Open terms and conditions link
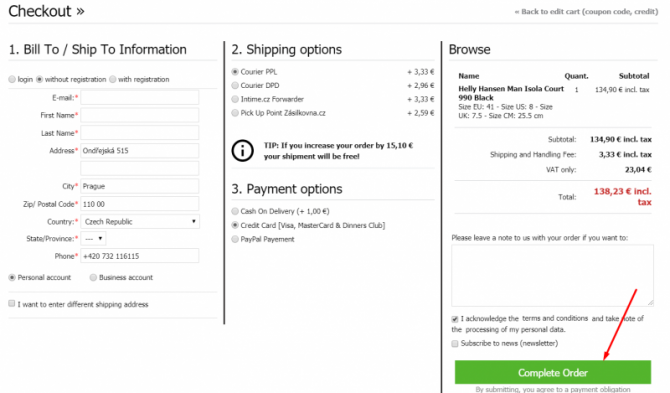Screen dimensions: 670x393 click(x=555, y=318)
